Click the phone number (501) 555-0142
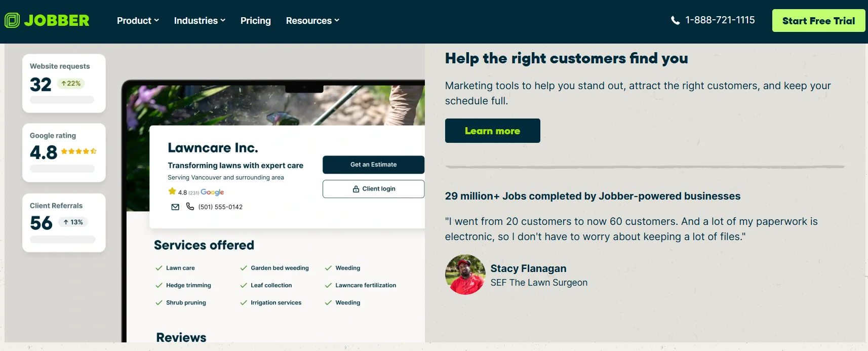This screenshot has width=868, height=351. [x=220, y=207]
